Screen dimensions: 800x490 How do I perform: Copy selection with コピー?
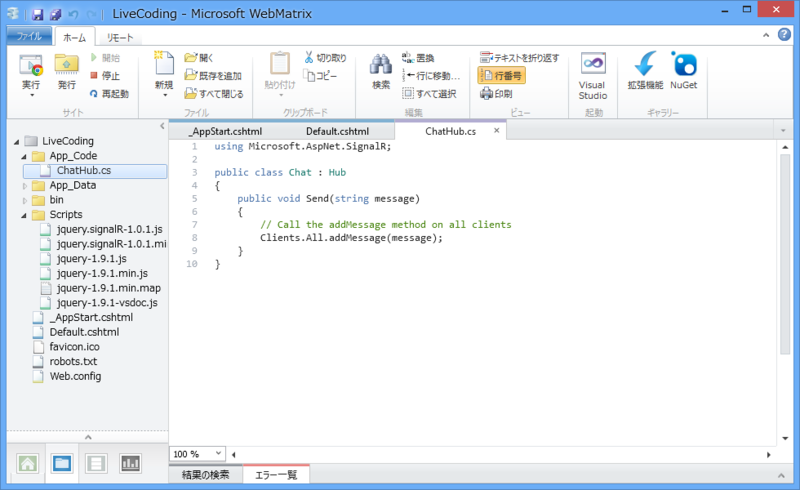point(320,76)
